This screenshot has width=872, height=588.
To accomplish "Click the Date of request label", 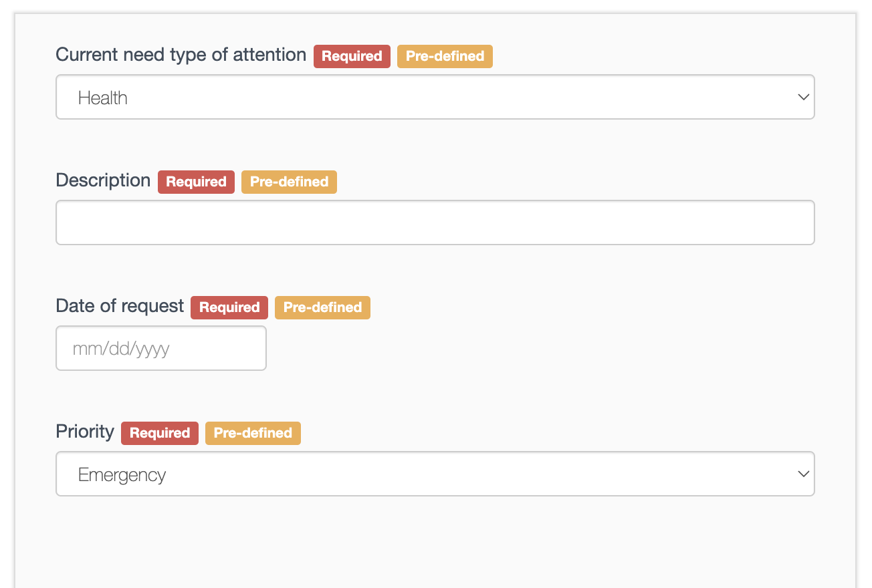I will pyautogui.click(x=120, y=306).
